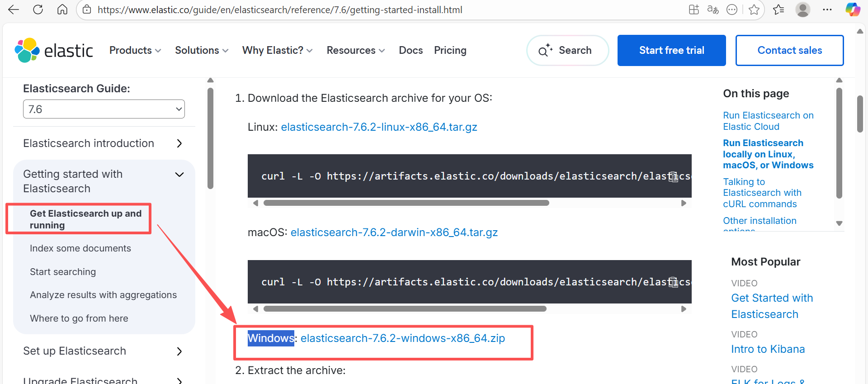Click the Search button
Image resolution: width=868 pixels, height=384 pixels.
point(568,50)
